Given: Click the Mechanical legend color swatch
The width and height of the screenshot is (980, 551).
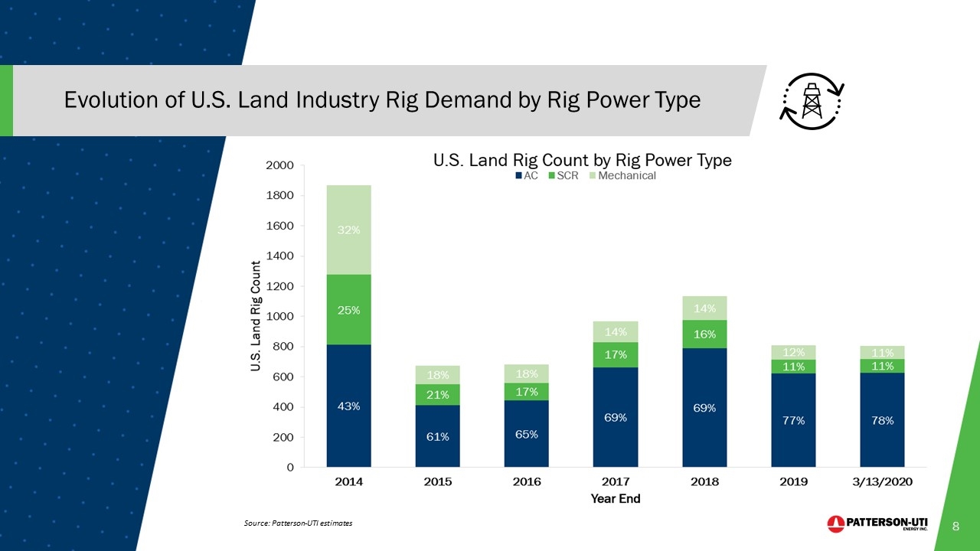Looking at the screenshot, I should [x=591, y=176].
